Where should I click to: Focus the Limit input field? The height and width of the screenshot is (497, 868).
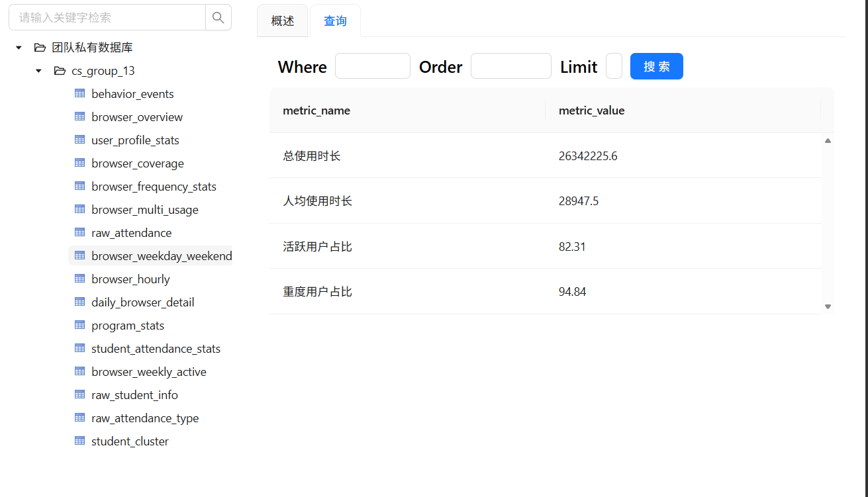(614, 66)
